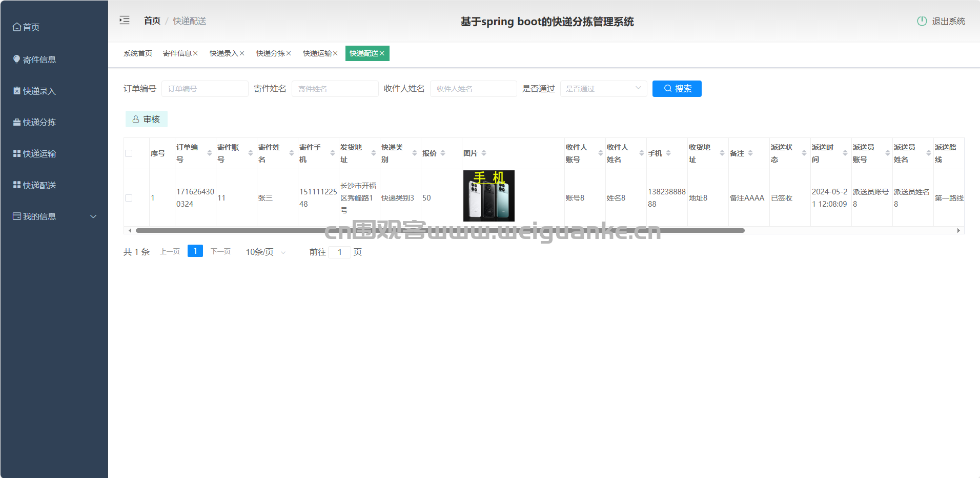The height and width of the screenshot is (478, 980).
Task: Click the sort arrows on 报价 column
Action: click(x=443, y=153)
